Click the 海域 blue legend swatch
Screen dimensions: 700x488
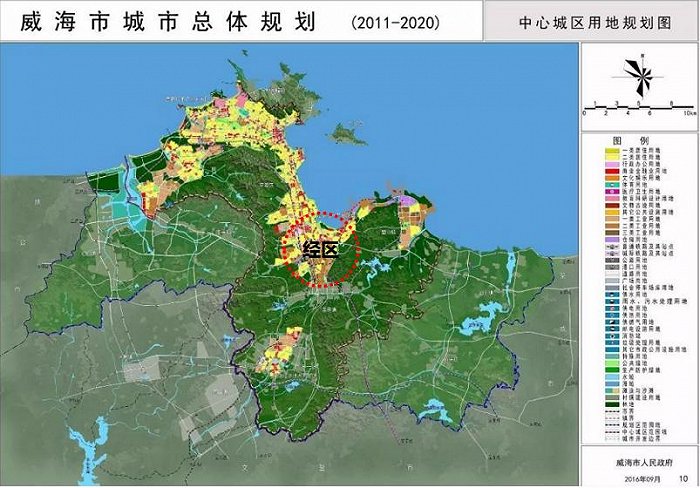click(x=612, y=384)
